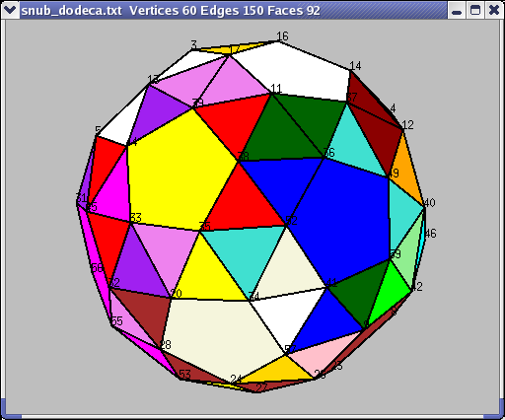Select the large blue pentagon face

tap(342, 220)
